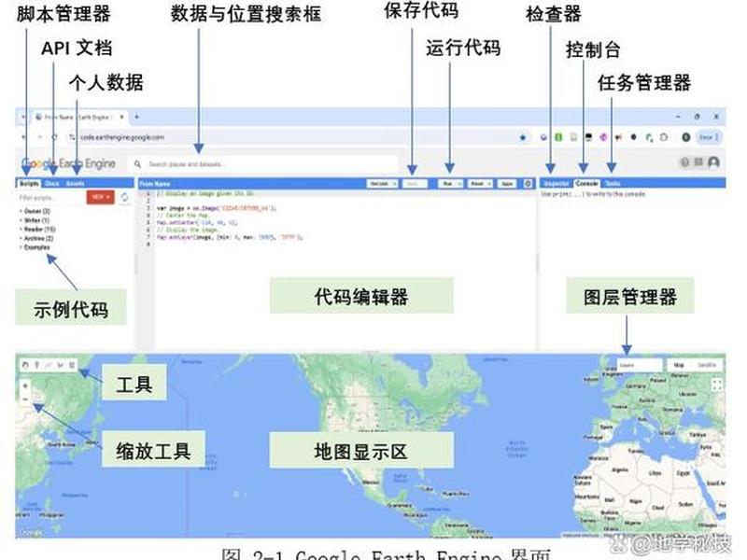Close the Earth Engine browser tab
The width and height of the screenshot is (747, 560).
point(121,117)
